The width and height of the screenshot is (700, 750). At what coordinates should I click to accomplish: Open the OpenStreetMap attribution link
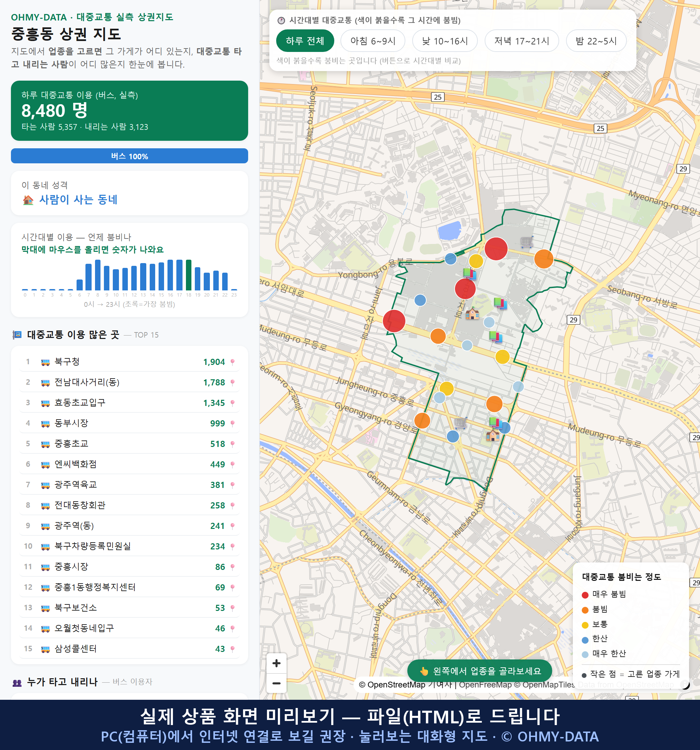[392, 685]
